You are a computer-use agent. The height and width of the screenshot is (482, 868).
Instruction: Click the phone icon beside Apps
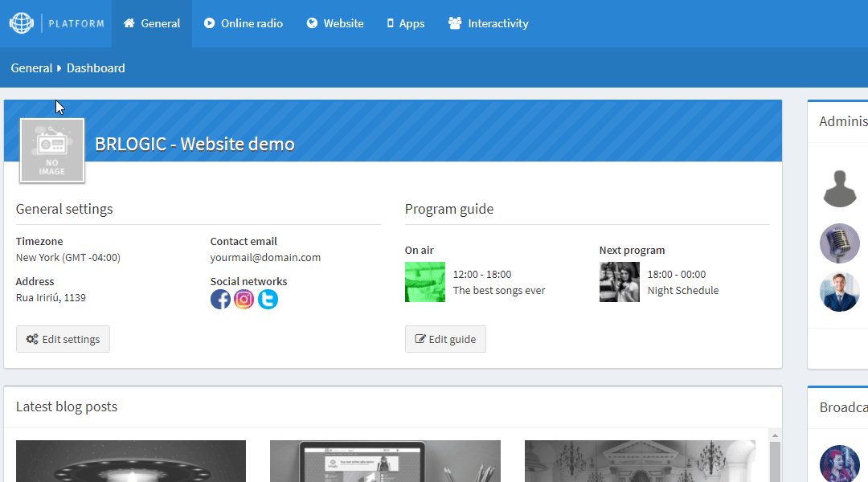pyautogui.click(x=391, y=23)
